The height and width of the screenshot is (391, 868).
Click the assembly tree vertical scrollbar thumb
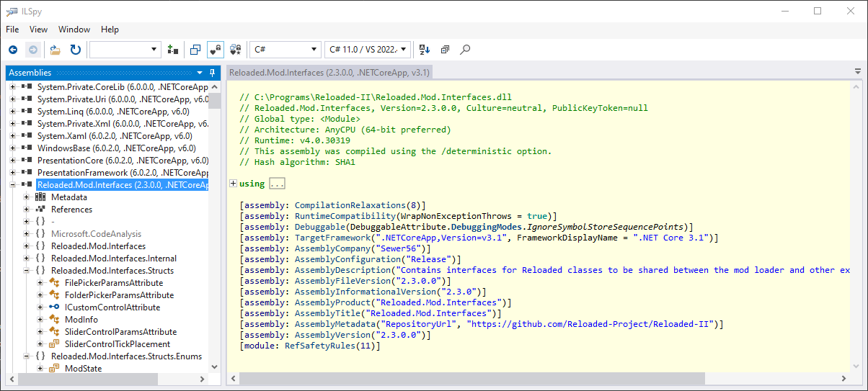(215, 102)
